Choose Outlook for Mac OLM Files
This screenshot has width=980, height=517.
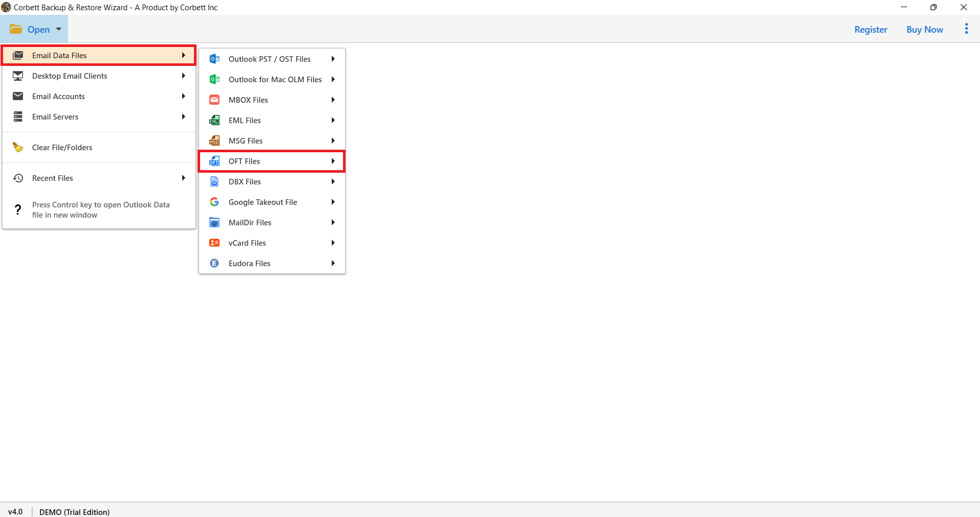tap(272, 79)
